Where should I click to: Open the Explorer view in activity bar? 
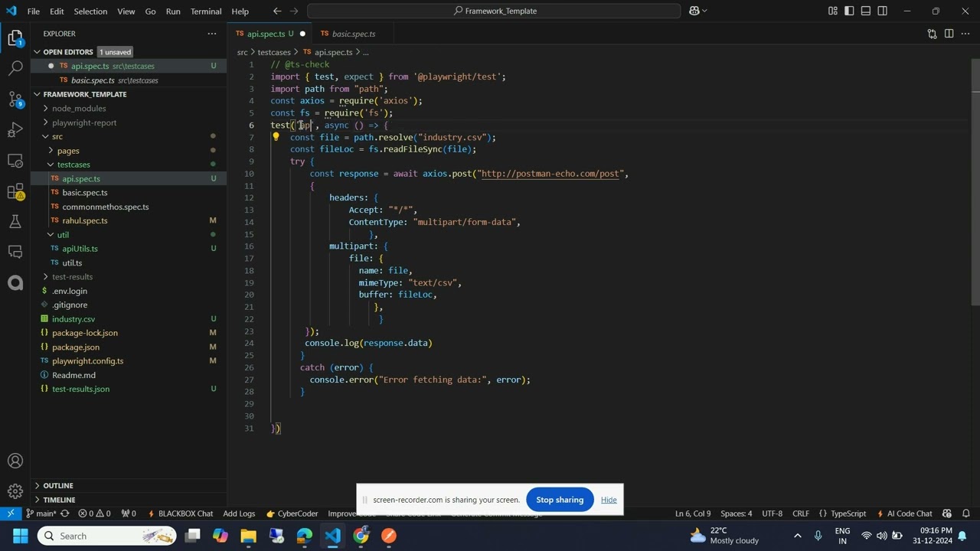(15, 38)
